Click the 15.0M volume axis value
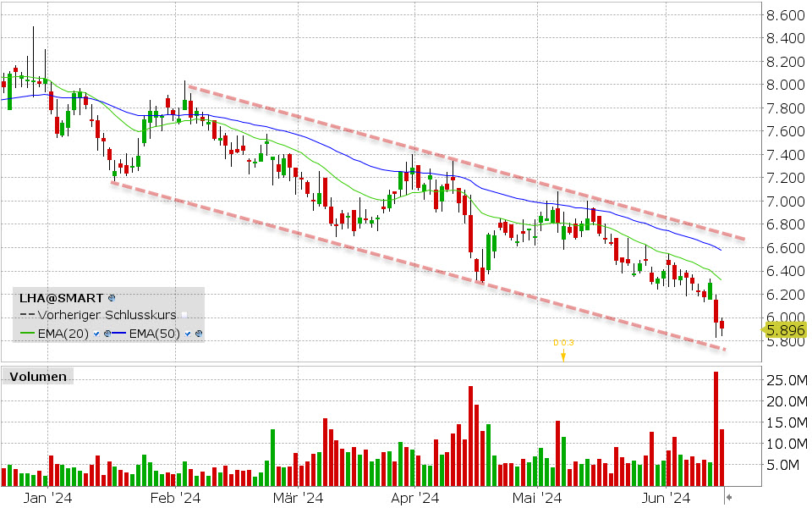This screenshot has height=508, width=812. (787, 423)
